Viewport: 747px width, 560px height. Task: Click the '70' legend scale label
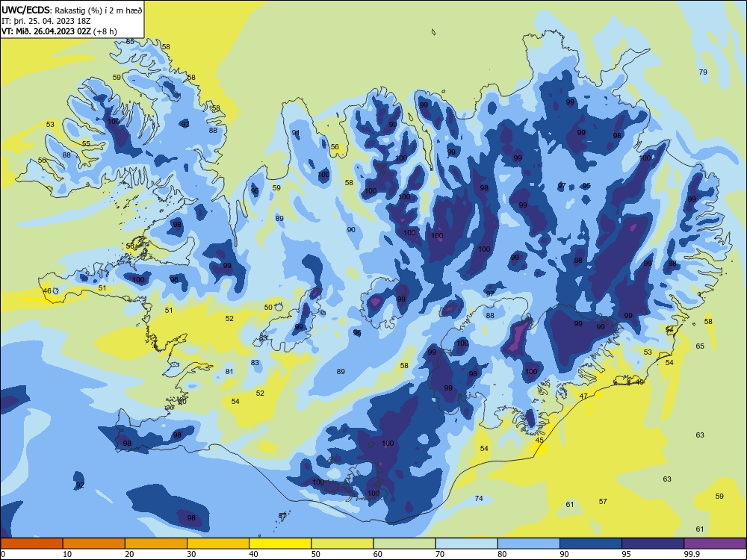(440, 554)
